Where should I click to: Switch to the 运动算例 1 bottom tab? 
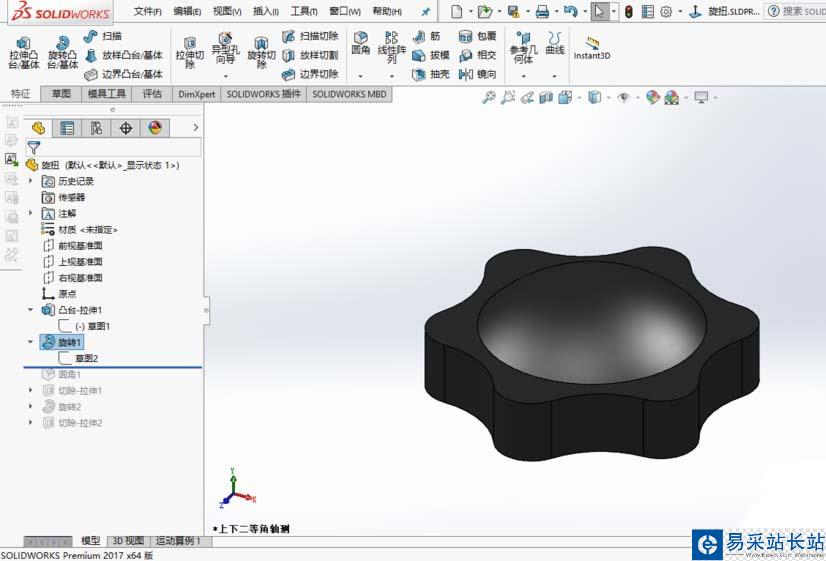[178, 541]
